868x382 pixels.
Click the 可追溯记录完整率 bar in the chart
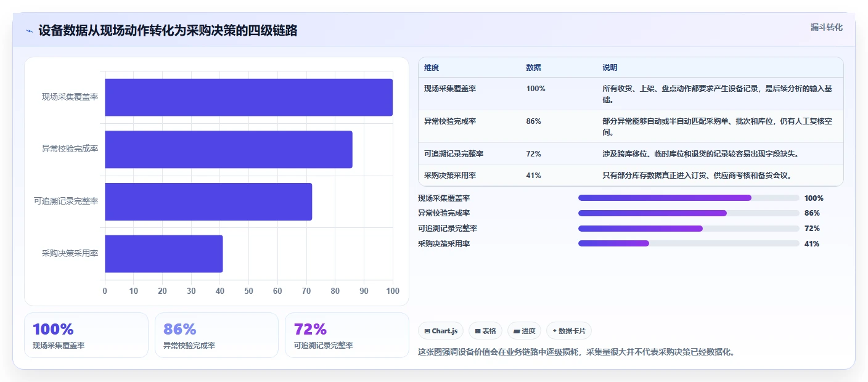point(208,201)
